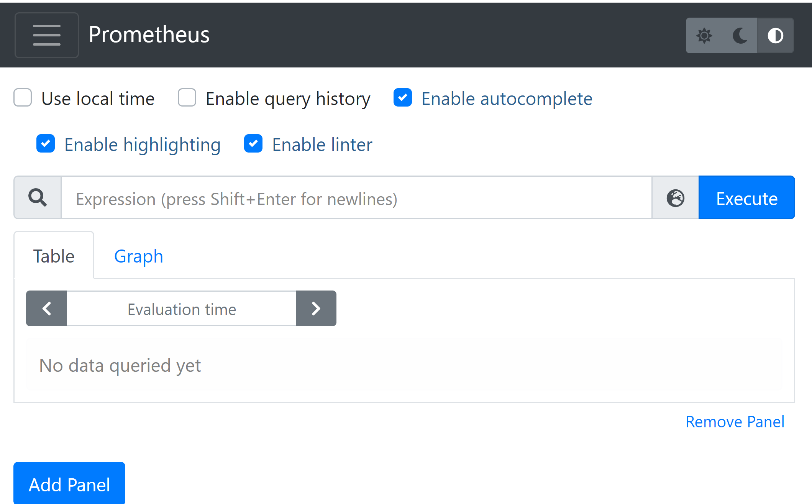Screen dimensions: 812x504
Task: Switch to the Graph tab
Action: coord(138,256)
